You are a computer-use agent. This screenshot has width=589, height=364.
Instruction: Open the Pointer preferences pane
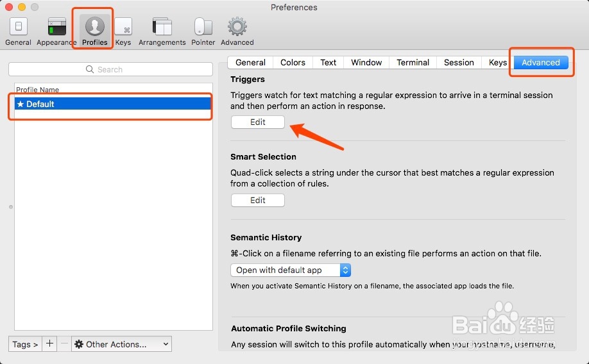203,31
